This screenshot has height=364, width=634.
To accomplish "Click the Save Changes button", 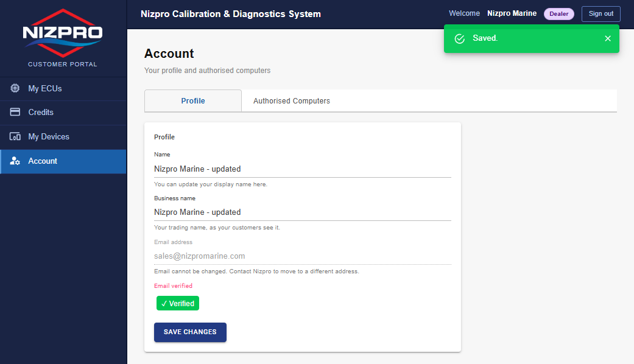I will pos(190,332).
